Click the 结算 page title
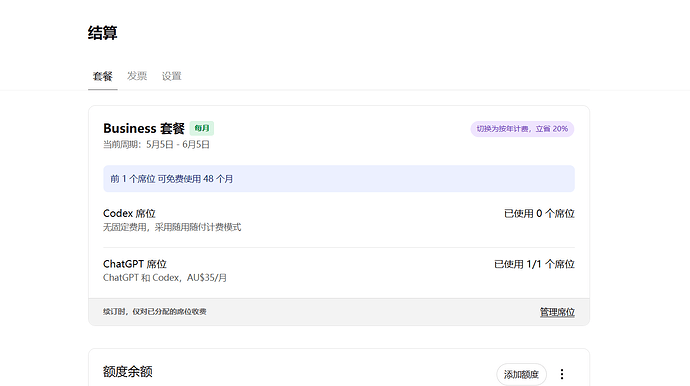The image size is (690, 386). coord(103,33)
